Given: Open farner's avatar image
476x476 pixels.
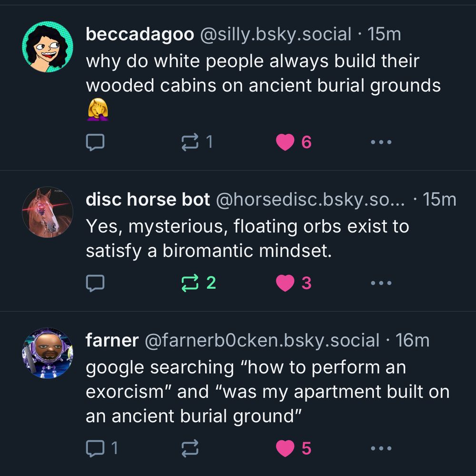Looking at the screenshot, I should coord(47,353).
